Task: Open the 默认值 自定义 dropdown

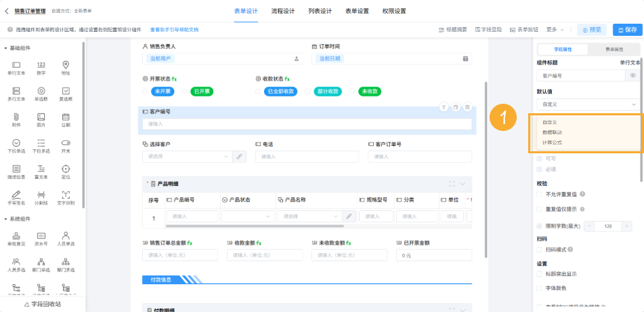Action: coord(588,104)
